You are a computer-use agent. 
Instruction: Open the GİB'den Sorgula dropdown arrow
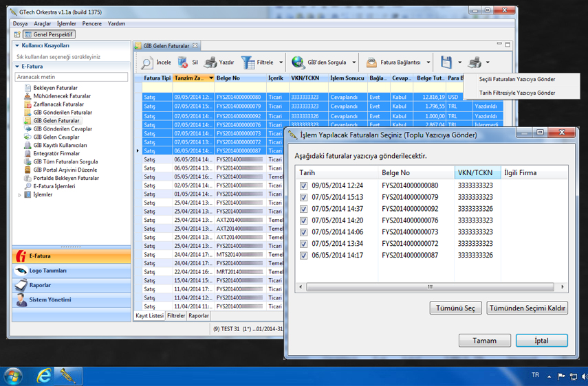click(353, 63)
